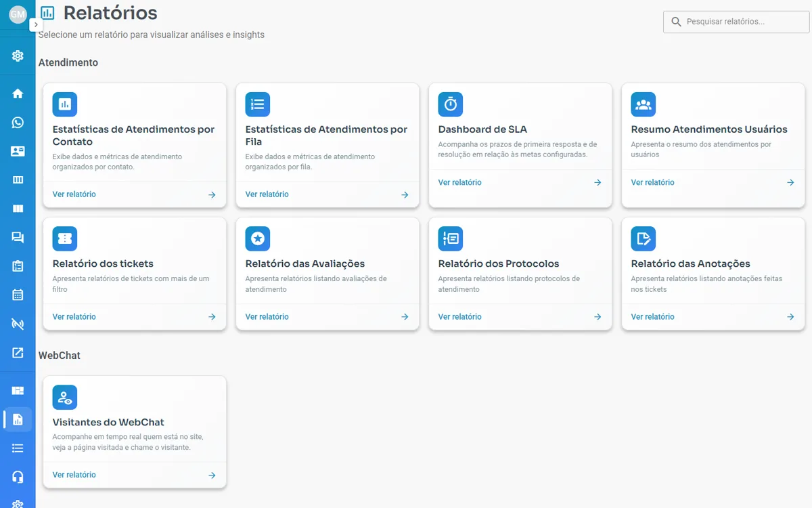Open the calendar icon in sidebar
Viewport: 812px width, 508px height.
18,295
